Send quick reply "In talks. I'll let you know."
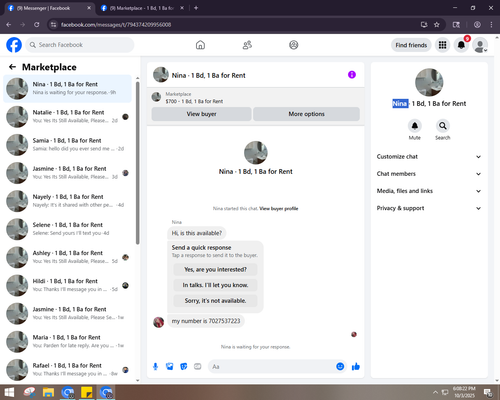Screen dimensions: 500x400 215,285
